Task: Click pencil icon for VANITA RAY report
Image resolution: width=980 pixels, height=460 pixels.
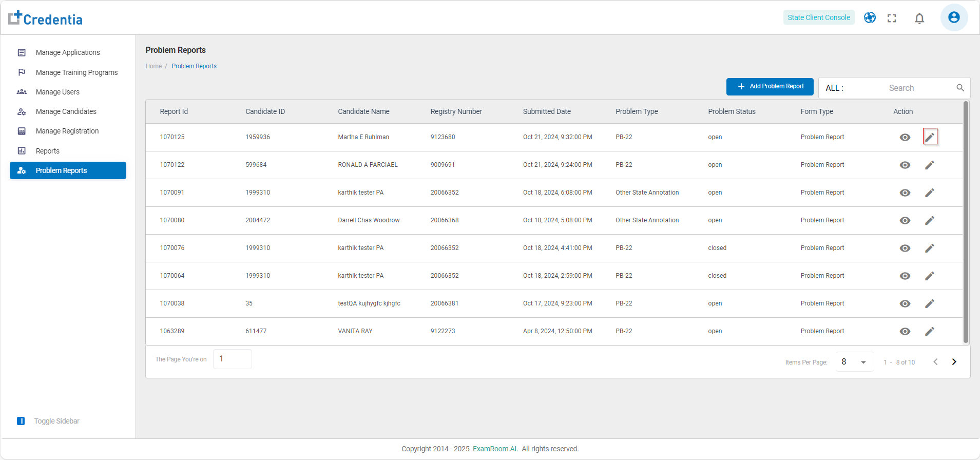Action: pyautogui.click(x=930, y=331)
